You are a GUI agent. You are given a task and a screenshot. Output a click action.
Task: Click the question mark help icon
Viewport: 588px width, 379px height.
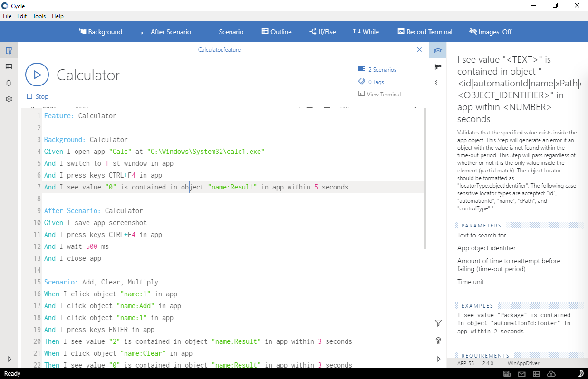[x=438, y=341]
